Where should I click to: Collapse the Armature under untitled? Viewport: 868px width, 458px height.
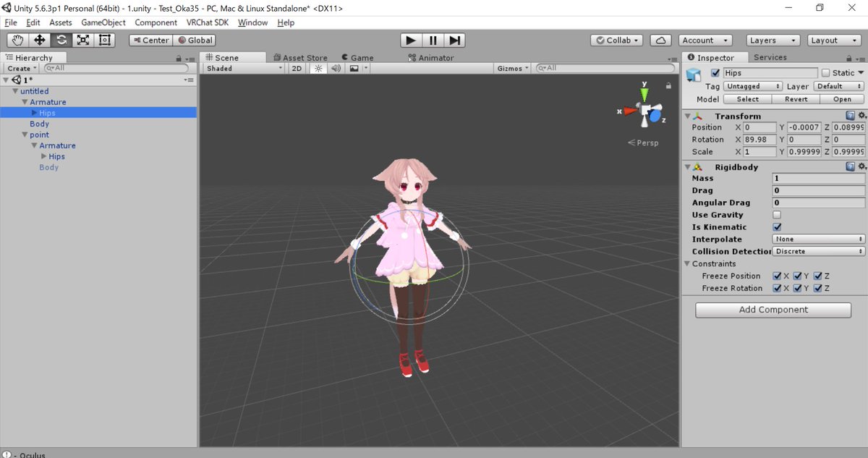click(25, 101)
